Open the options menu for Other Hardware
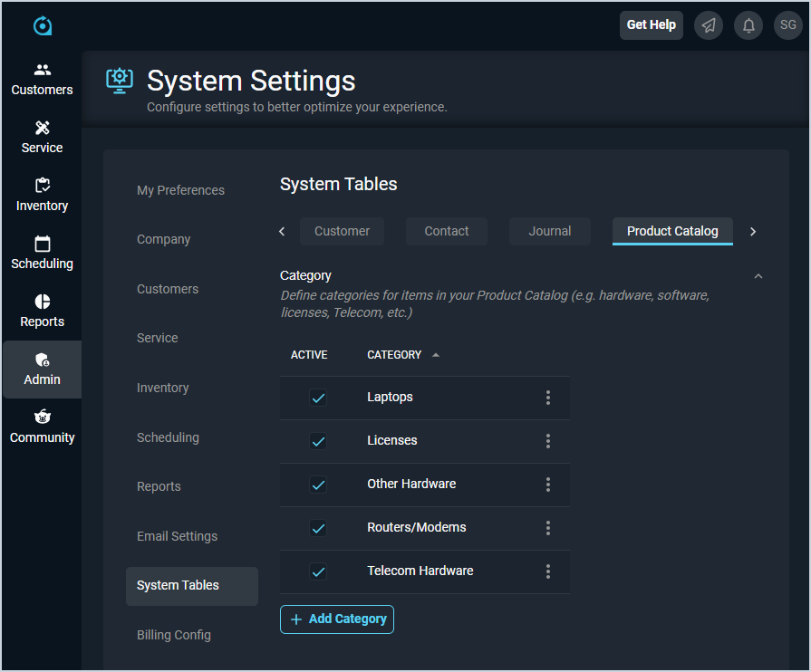The height and width of the screenshot is (672, 811). [x=548, y=485]
